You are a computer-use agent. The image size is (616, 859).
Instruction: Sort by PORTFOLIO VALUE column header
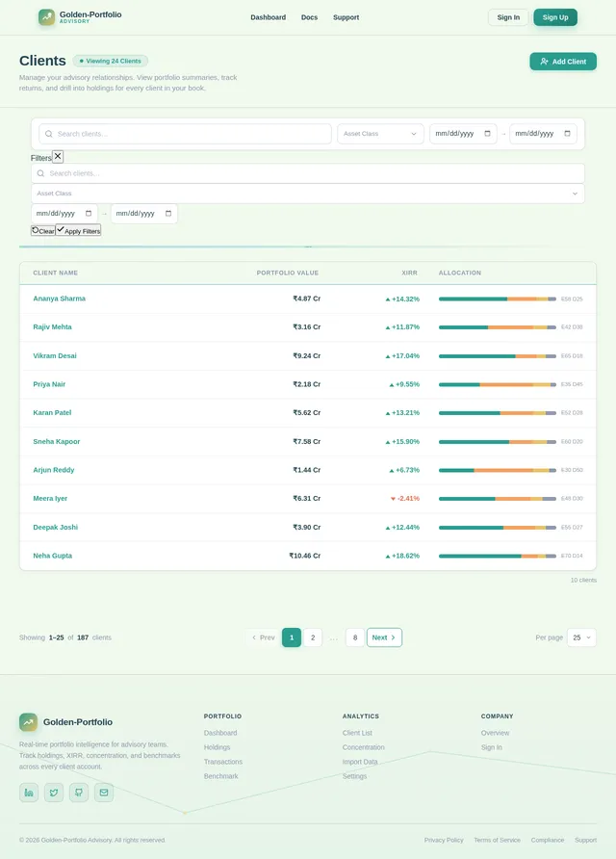tap(288, 273)
